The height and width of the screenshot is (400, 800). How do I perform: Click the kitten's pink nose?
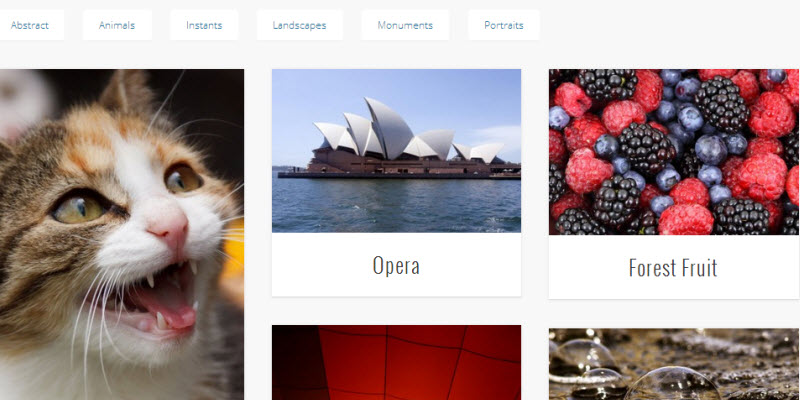170,229
